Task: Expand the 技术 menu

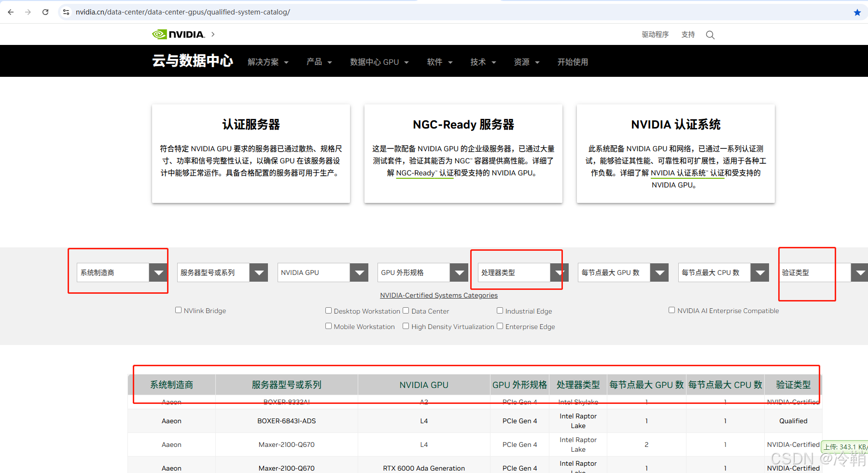Action: 483,62
